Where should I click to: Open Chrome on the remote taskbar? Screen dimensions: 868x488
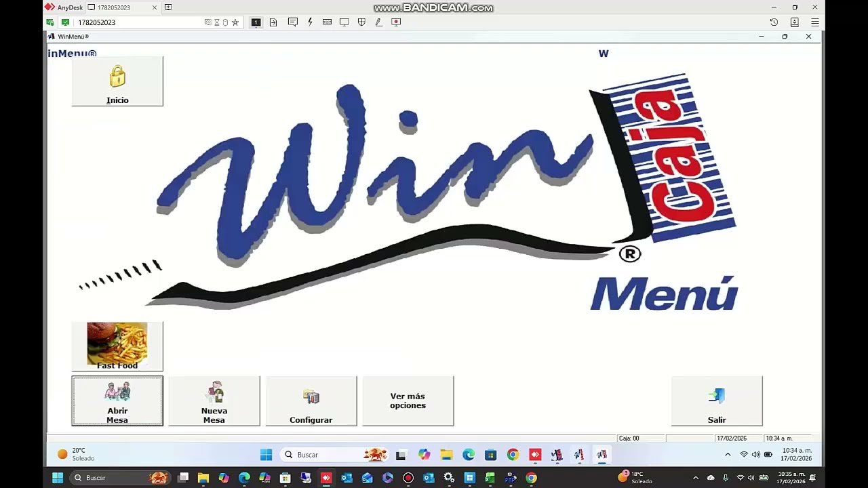(x=513, y=455)
